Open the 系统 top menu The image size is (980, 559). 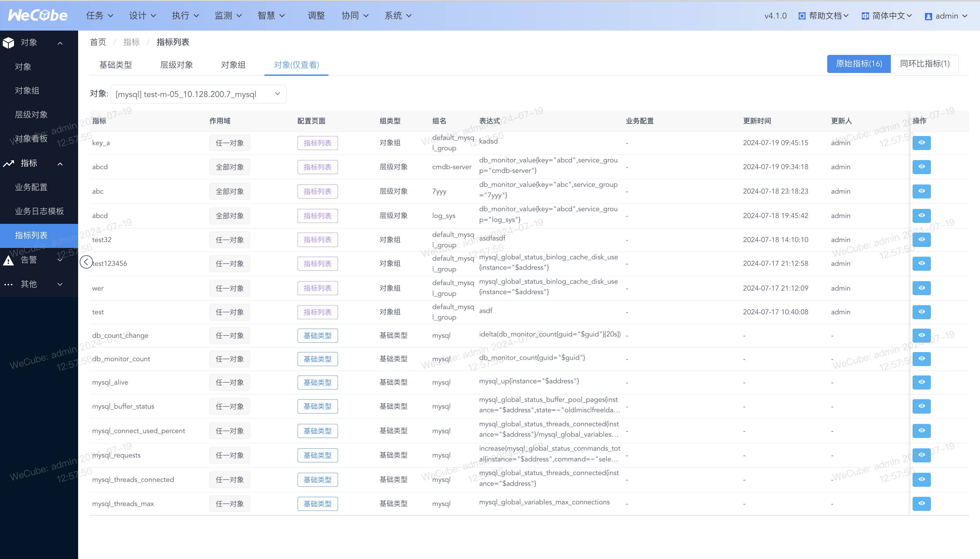pos(398,16)
